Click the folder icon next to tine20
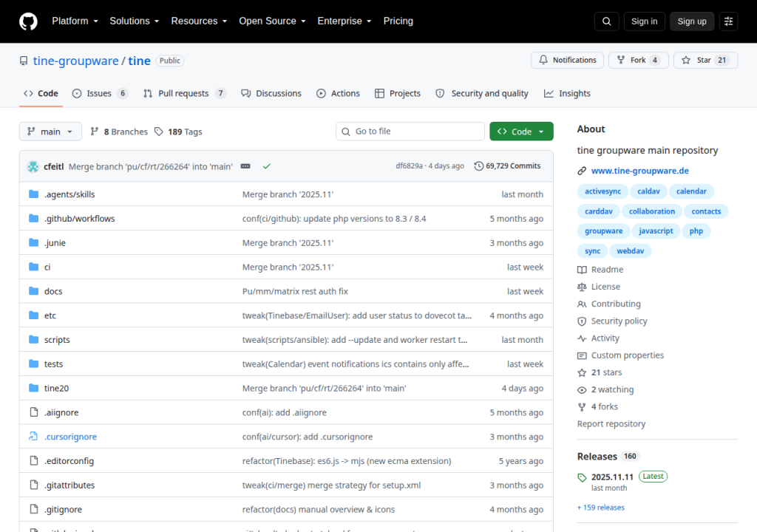Screen dimensions: 757x532 click(33, 388)
